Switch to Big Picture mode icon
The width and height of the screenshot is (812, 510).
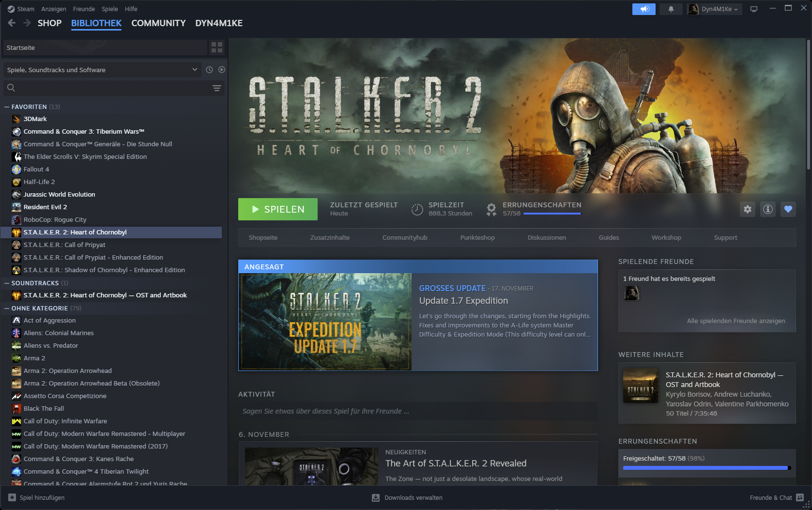(x=754, y=9)
